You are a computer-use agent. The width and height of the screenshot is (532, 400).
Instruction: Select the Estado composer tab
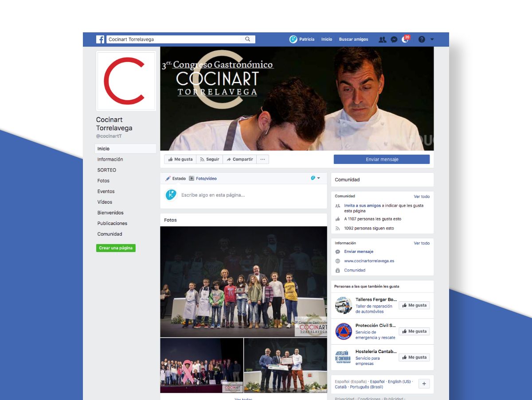[x=176, y=179]
